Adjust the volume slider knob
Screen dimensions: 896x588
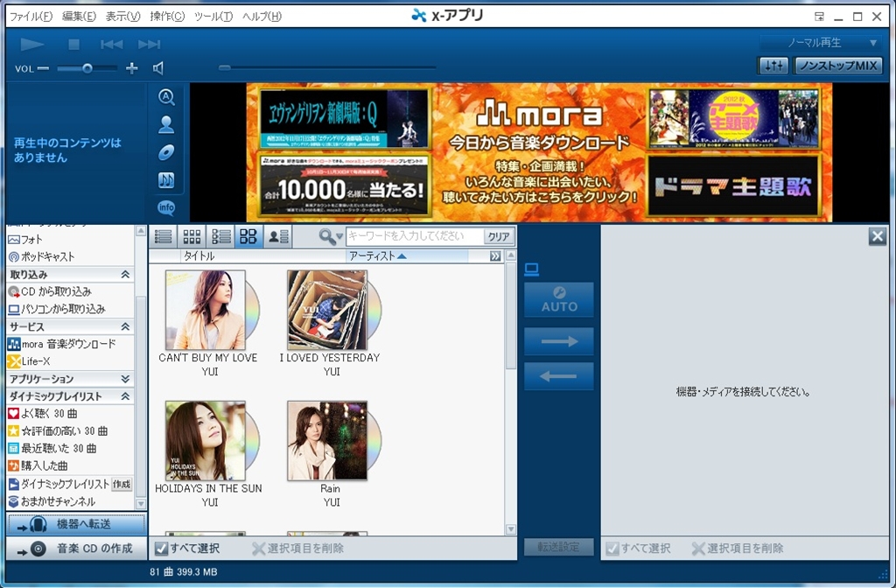point(87,68)
